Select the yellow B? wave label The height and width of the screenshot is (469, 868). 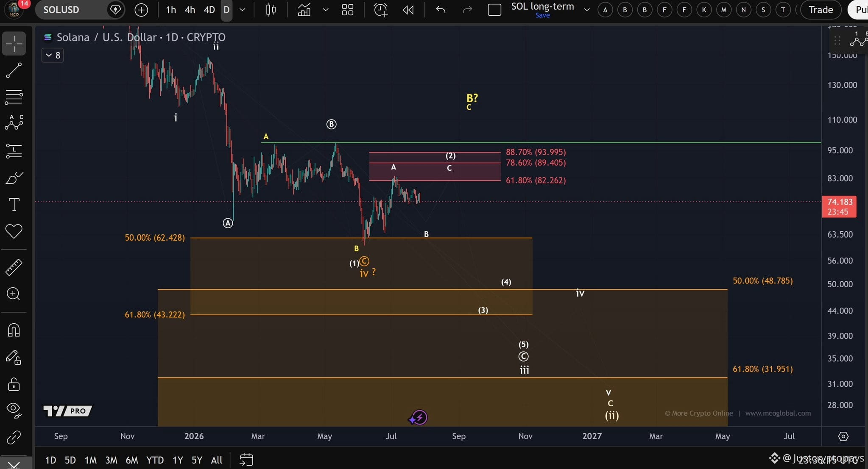(472, 98)
